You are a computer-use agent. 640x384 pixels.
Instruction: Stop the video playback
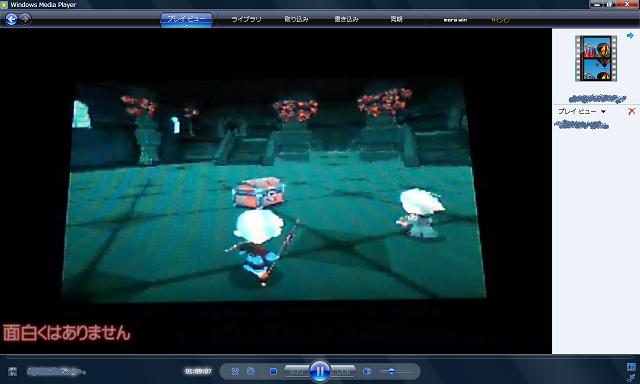[273, 371]
